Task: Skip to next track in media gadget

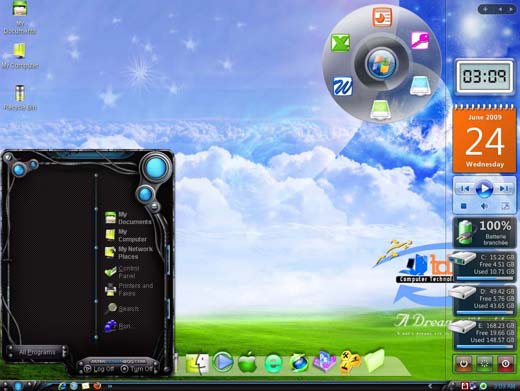Action: click(504, 189)
